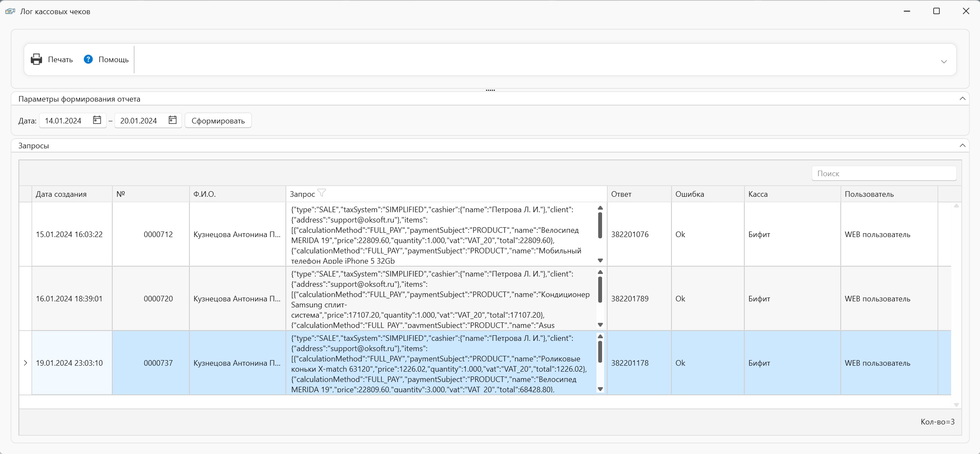This screenshot has height=454, width=980.
Task: Collapse the Запросы section
Action: tap(962, 145)
